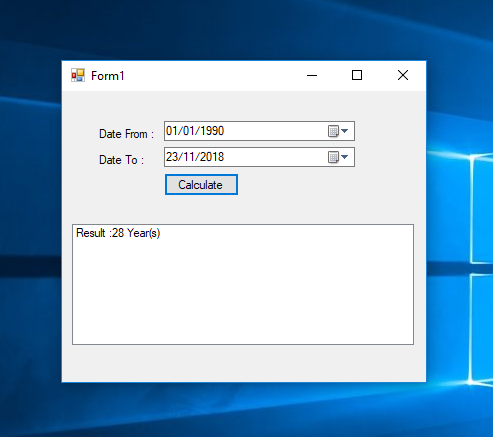The height and width of the screenshot is (437, 493).
Task: Click inside the Result text box blank area
Action: pyautogui.click(x=243, y=293)
